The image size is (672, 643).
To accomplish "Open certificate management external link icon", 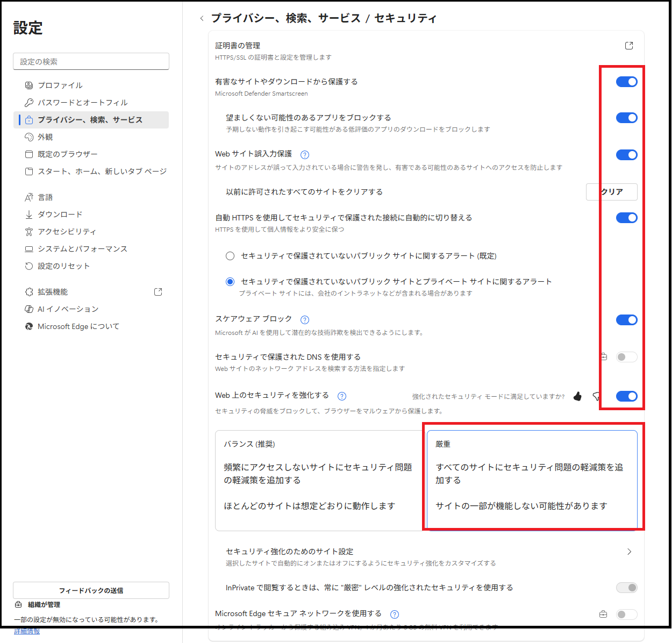I will click(x=629, y=46).
